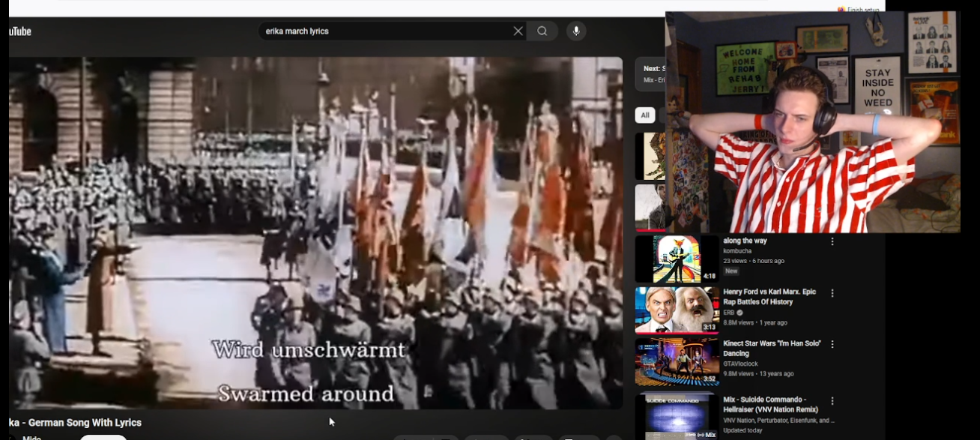980x440 pixels.
Task: Click "23 views · 6 hours ago" text
Action: (754, 261)
